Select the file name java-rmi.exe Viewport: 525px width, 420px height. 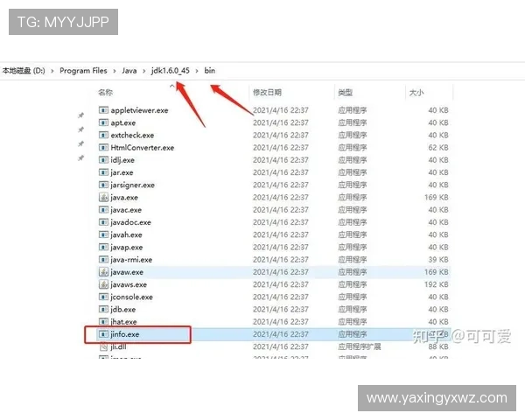click(131, 260)
